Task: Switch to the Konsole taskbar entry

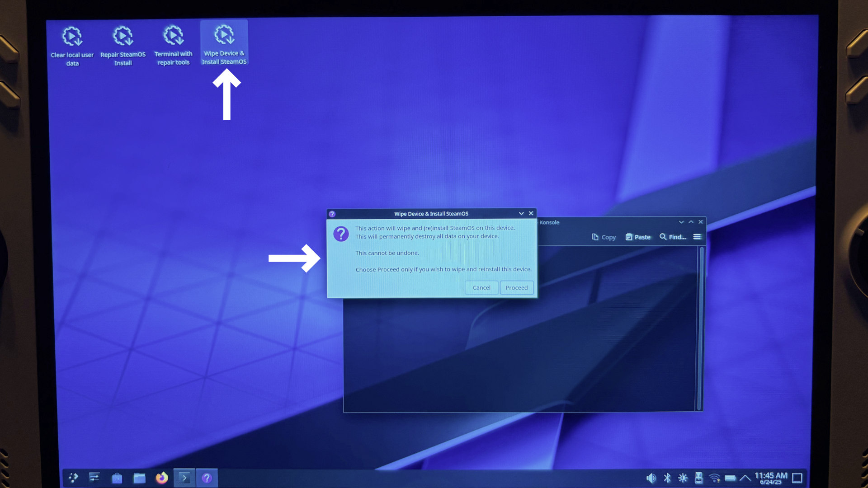Action: [184, 478]
